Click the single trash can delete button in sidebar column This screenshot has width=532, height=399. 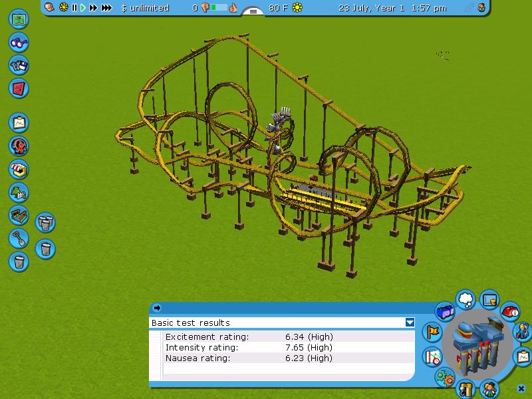[19, 261]
